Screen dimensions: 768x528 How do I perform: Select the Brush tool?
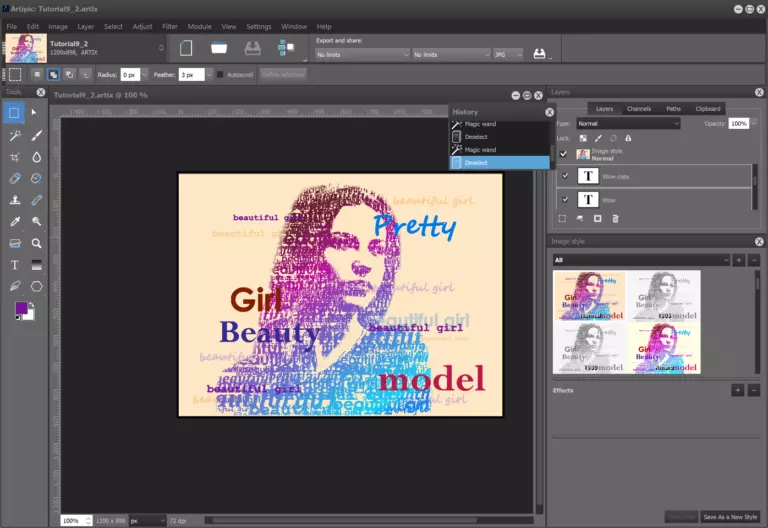pos(37,135)
